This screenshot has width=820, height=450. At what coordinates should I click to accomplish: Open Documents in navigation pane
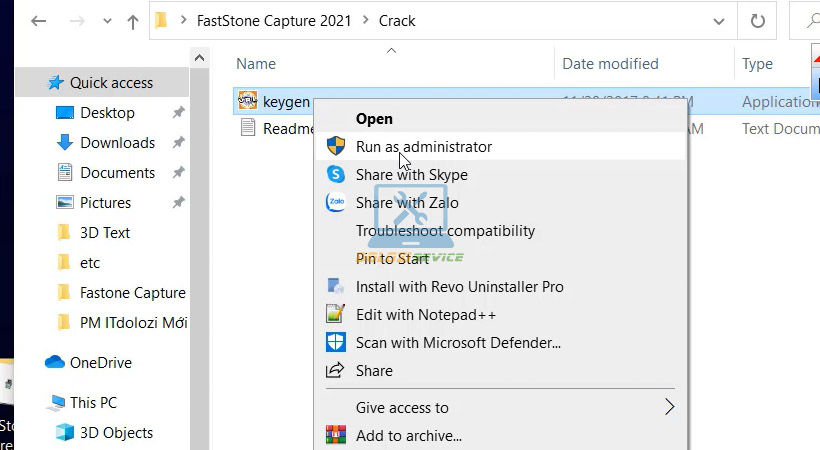click(118, 173)
